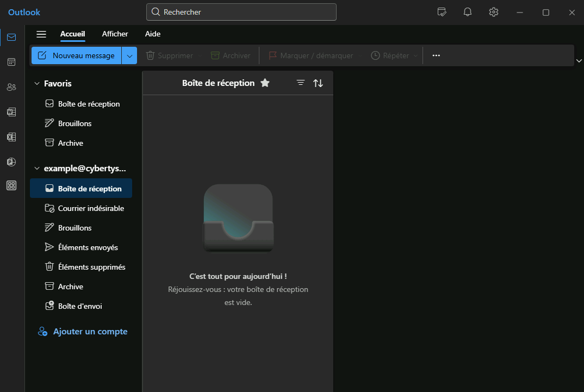Collapse the example@cybertys account folders
584x392 pixels.
click(x=37, y=169)
